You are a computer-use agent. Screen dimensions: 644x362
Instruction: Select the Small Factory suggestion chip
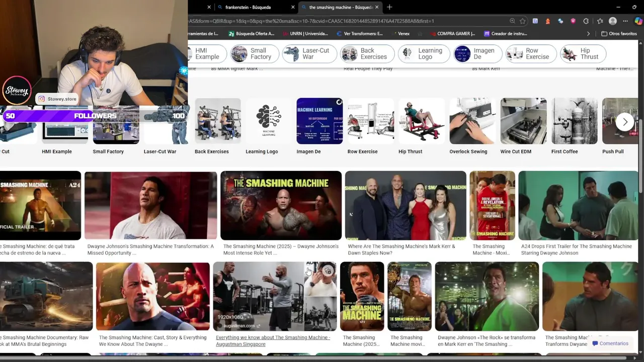click(255, 54)
